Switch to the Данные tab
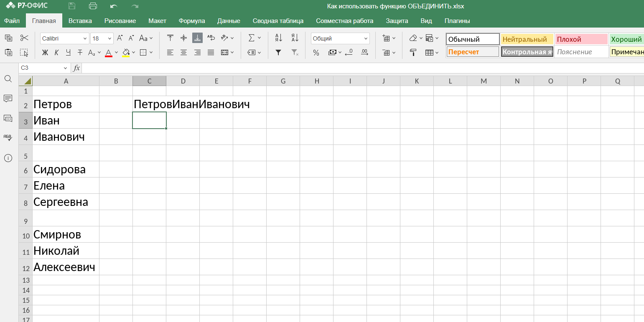The image size is (644, 322). (229, 20)
